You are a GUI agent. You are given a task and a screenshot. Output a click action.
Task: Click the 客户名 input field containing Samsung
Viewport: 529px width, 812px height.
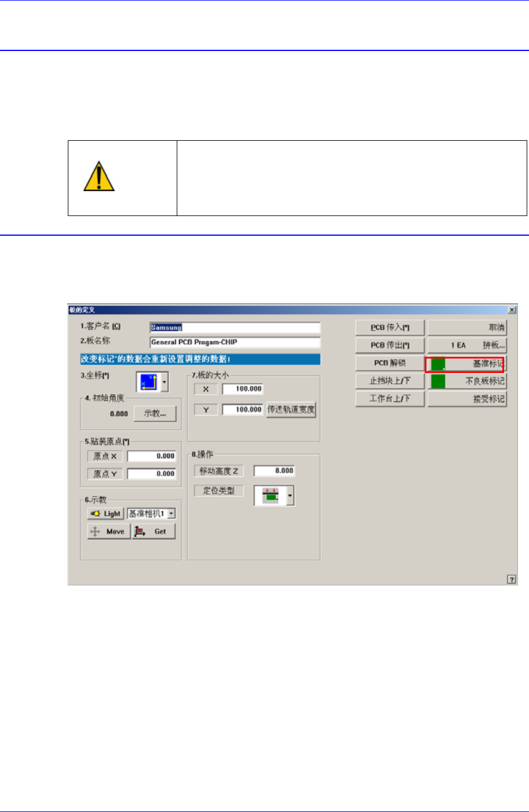point(235,328)
